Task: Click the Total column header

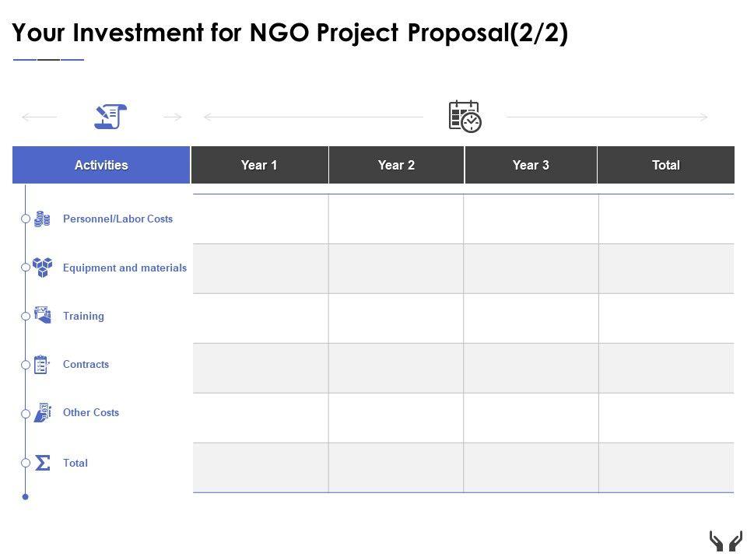Action: [x=666, y=165]
